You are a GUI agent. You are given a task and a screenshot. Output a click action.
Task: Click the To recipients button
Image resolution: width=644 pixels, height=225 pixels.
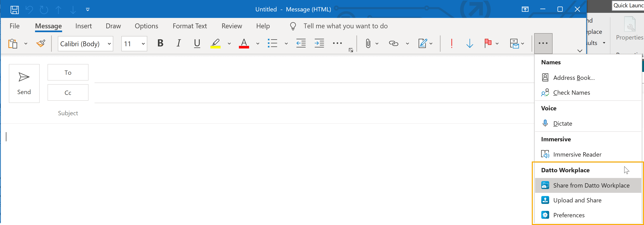click(x=68, y=72)
